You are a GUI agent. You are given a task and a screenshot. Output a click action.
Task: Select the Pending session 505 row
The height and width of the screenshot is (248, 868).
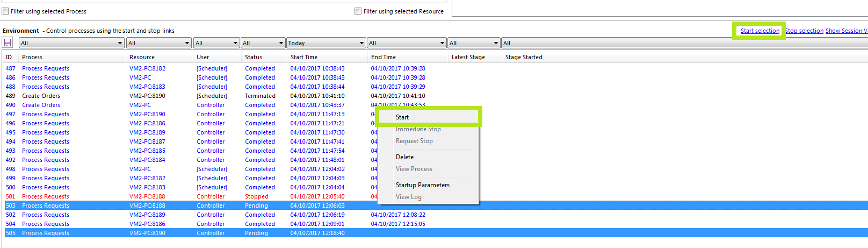point(436,233)
